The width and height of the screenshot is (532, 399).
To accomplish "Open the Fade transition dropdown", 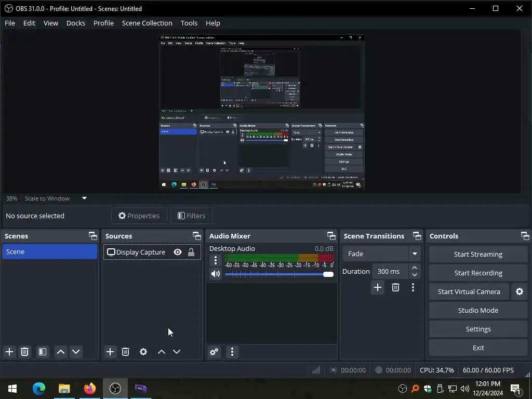I will pyautogui.click(x=381, y=254).
